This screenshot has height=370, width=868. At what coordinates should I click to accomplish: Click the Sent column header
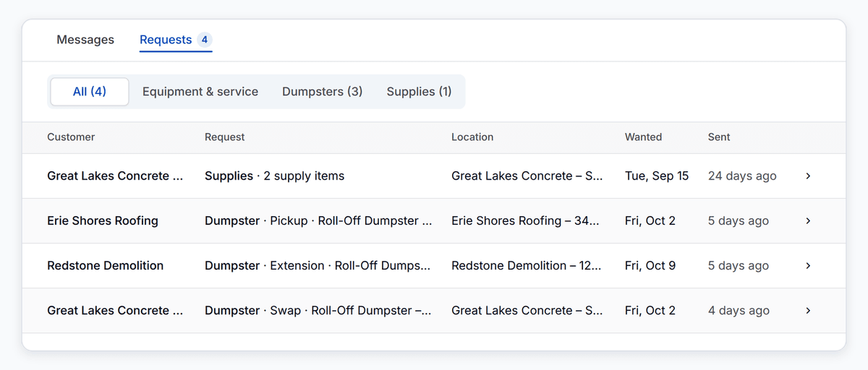[719, 137]
